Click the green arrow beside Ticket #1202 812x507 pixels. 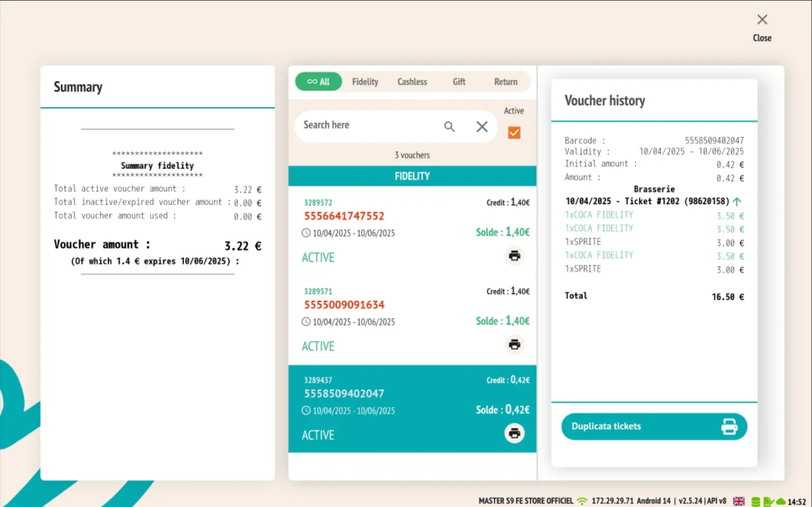[x=736, y=201]
